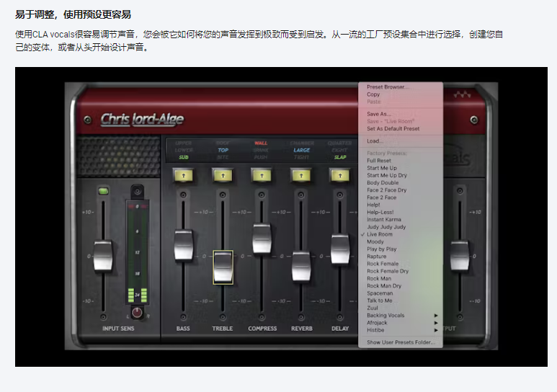Click the TOP treble mode label
Viewport: 557px width, 392px height.
223,150
